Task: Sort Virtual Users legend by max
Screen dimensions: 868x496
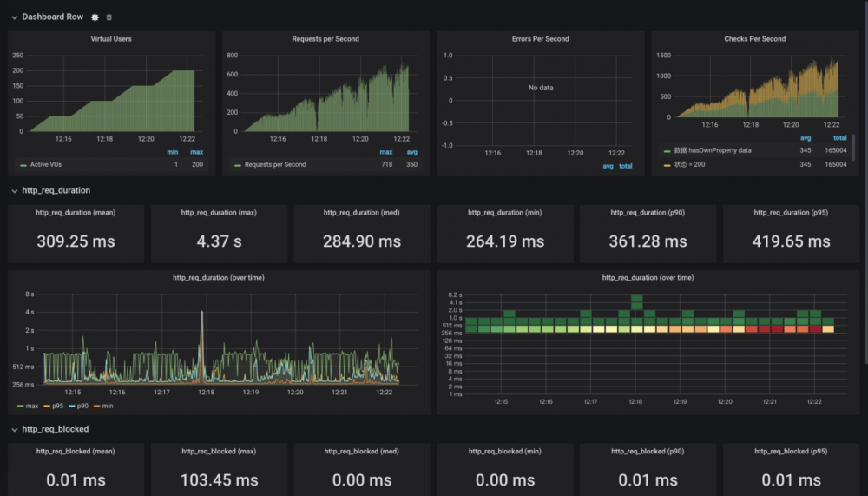Action: click(x=196, y=152)
